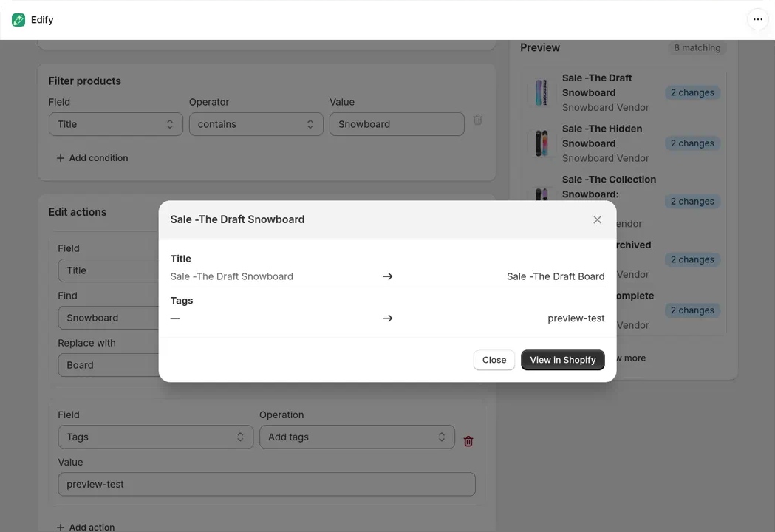Close the Sale -The Draft Snowboard dialog
The image size is (775, 532).
coord(597,219)
